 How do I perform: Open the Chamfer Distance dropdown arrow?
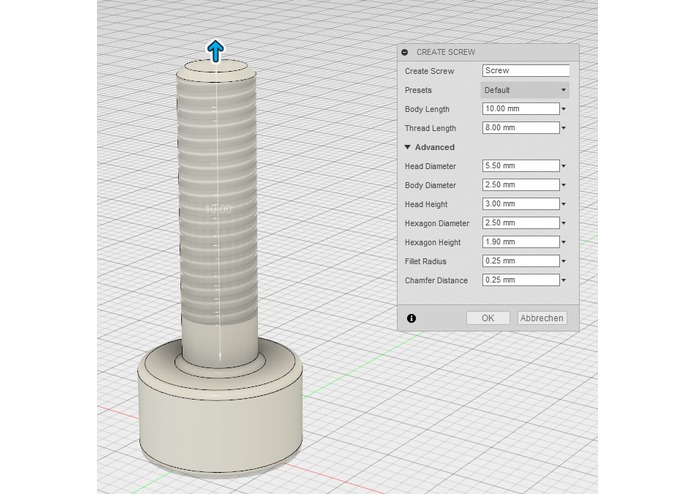(x=564, y=280)
